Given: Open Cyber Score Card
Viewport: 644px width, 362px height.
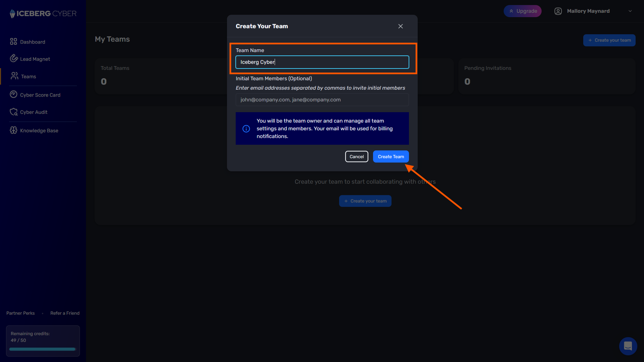Looking at the screenshot, I should point(40,95).
